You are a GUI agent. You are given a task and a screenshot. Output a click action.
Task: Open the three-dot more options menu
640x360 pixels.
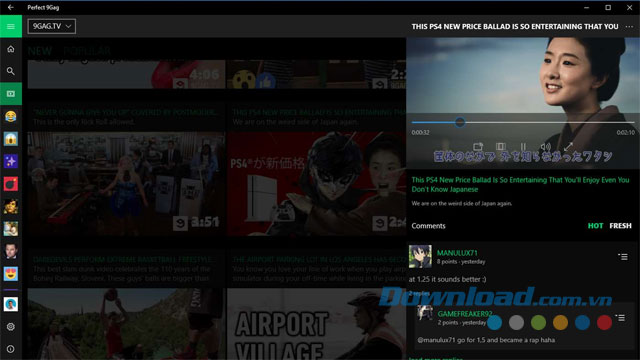pyautogui.click(x=629, y=27)
